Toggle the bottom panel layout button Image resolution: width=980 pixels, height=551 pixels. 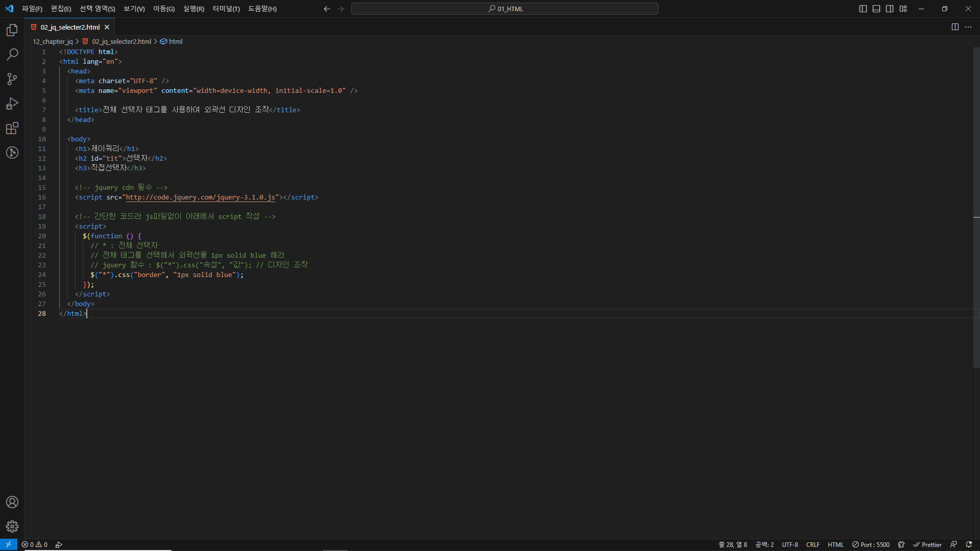[876, 9]
